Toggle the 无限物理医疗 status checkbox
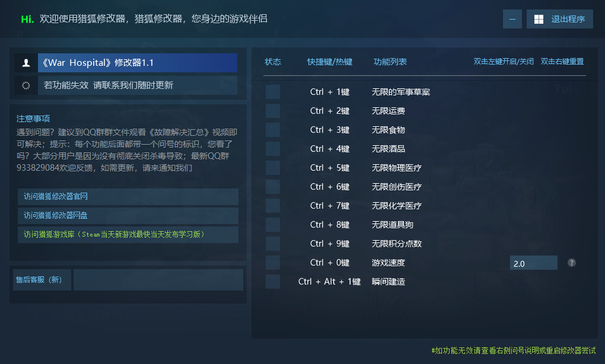Image resolution: width=605 pixels, height=364 pixels. (x=273, y=168)
